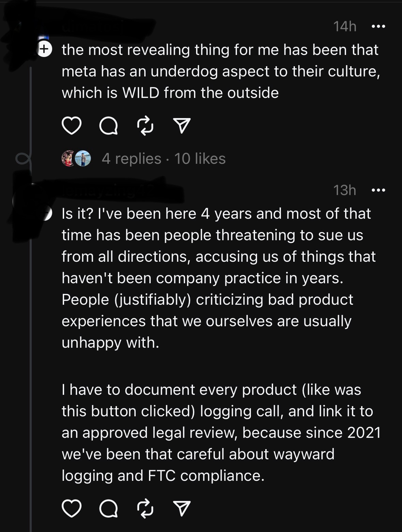
Task: View the 4 replies link
Action: tap(131, 159)
